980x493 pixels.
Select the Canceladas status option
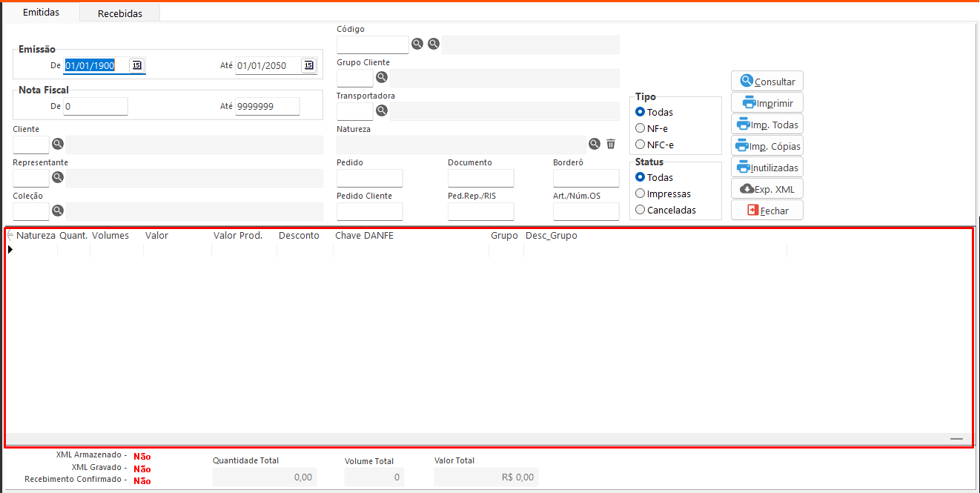[640, 210]
